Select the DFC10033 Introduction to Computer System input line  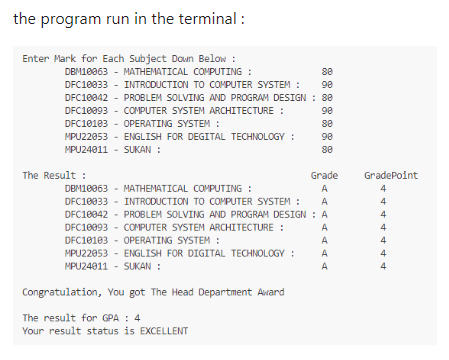pyautogui.click(x=199, y=85)
